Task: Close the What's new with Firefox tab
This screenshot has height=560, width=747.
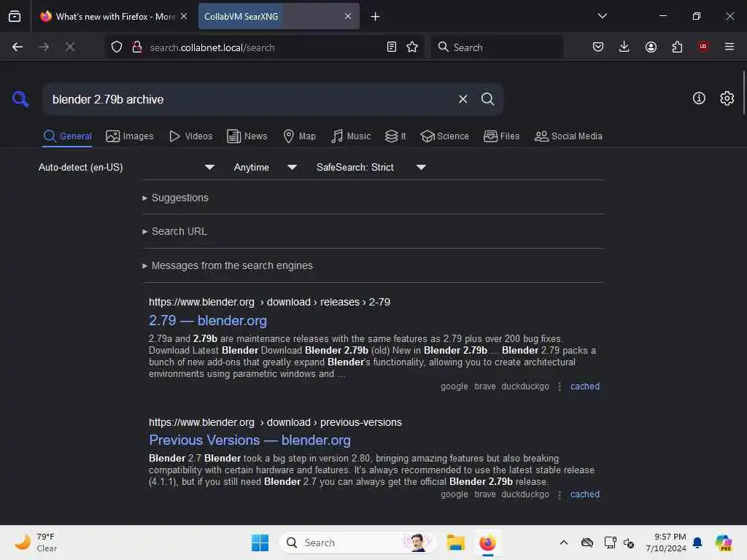Action: coord(184,16)
